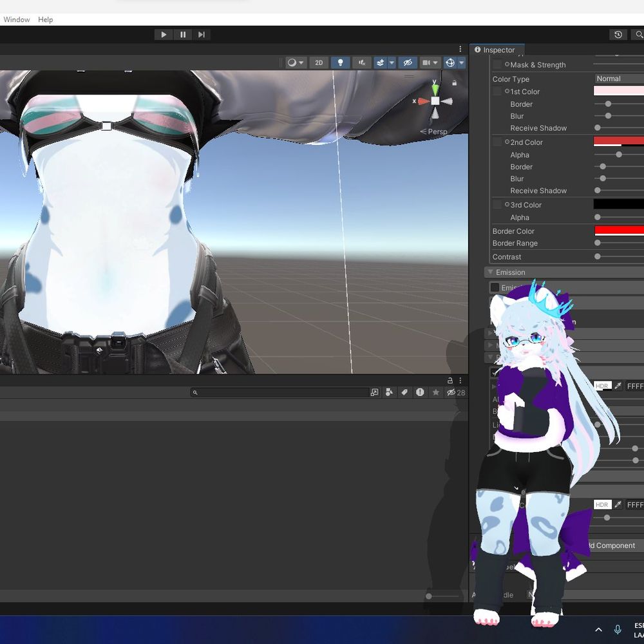Image resolution: width=644 pixels, height=644 pixels.
Task: Click the Add Component button
Action: click(611, 545)
